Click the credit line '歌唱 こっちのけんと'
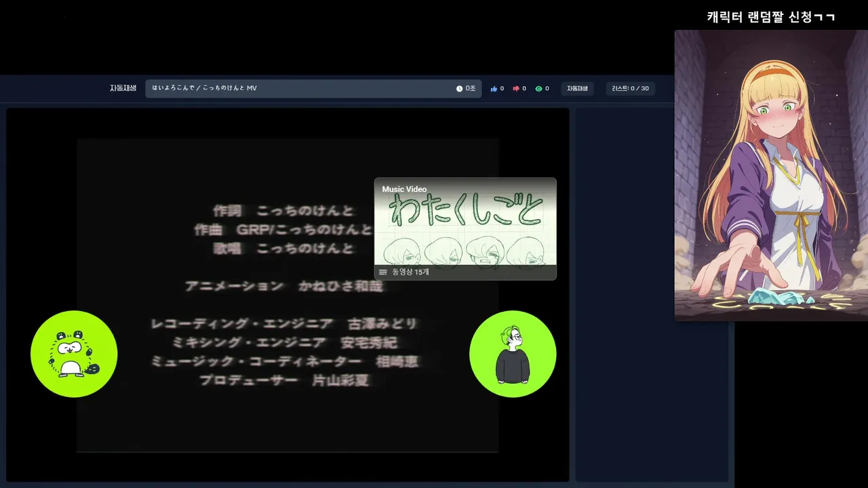 coord(284,249)
